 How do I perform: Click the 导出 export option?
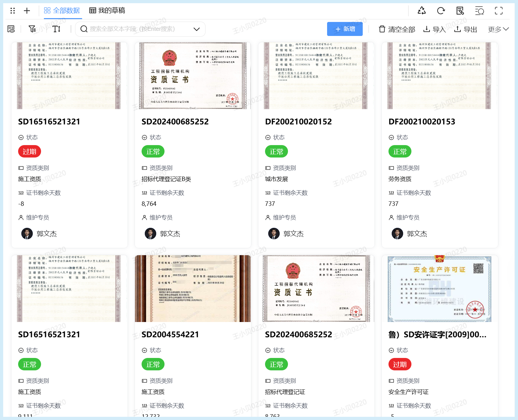(465, 29)
